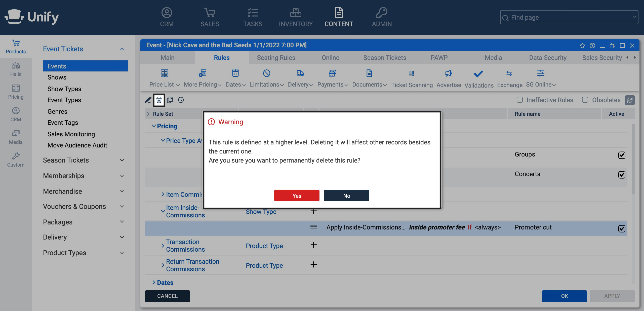Click the duplicate rule icon

[170, 100]
